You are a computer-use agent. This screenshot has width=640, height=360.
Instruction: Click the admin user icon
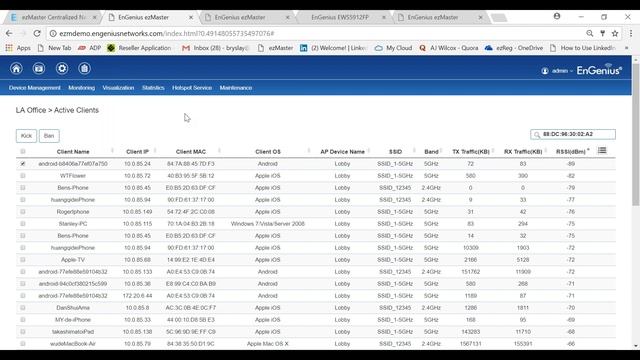(x=545, y=71)
